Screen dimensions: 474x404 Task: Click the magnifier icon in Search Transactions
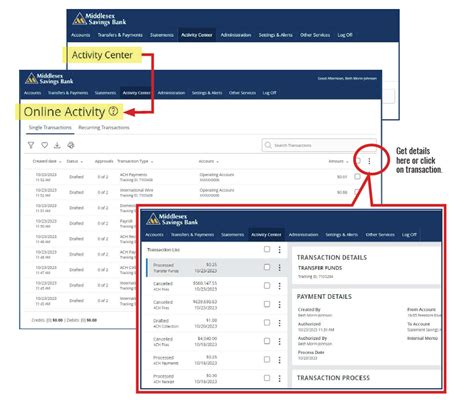pos(268,145)
